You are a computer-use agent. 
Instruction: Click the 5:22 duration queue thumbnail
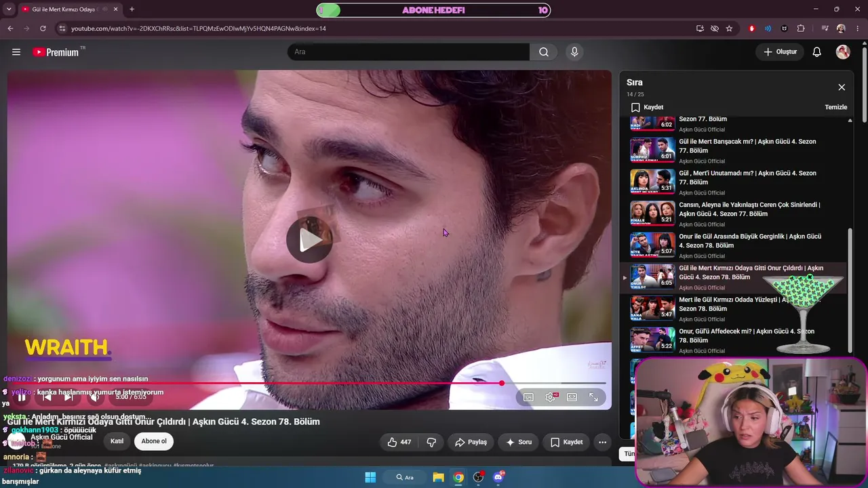(652, 340)
